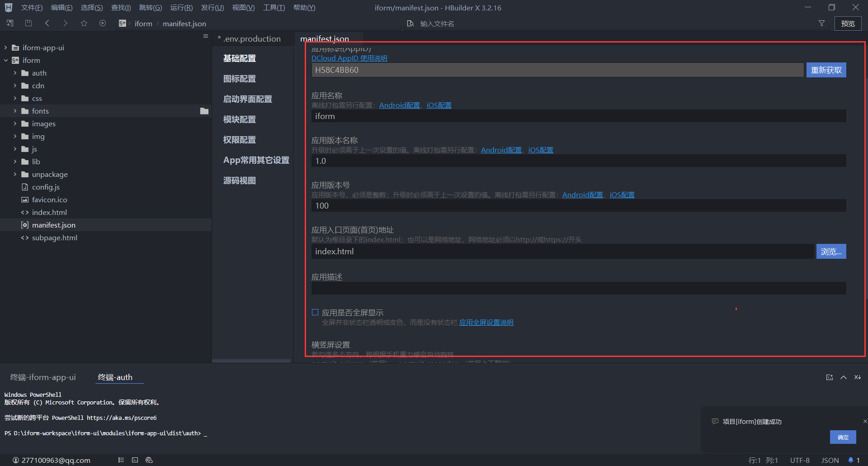Click the 重新获取 button
868x466 pixels.
coord(826,70)
